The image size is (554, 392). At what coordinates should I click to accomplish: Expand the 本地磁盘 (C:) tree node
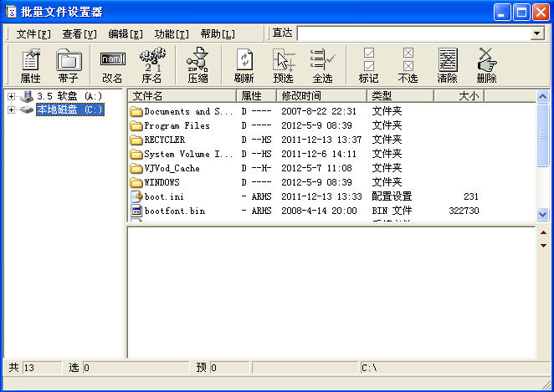tap(12, 109)
